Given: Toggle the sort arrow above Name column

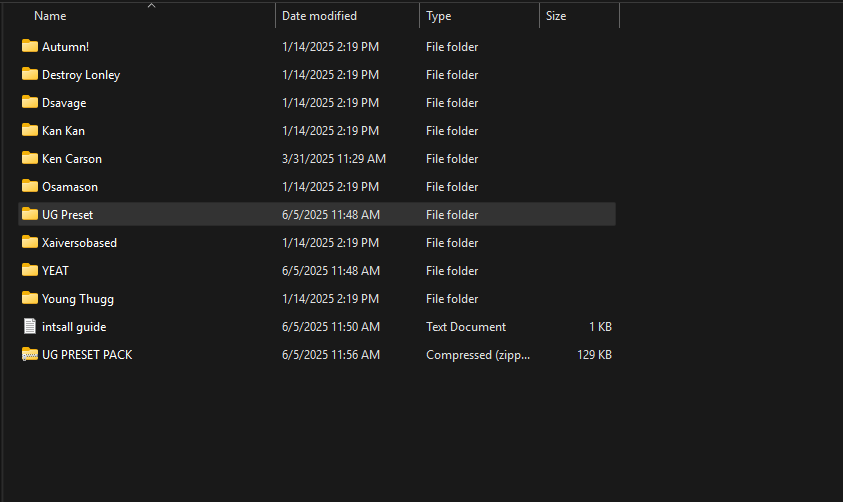Looking at the screenshot, I should [151, 6].
